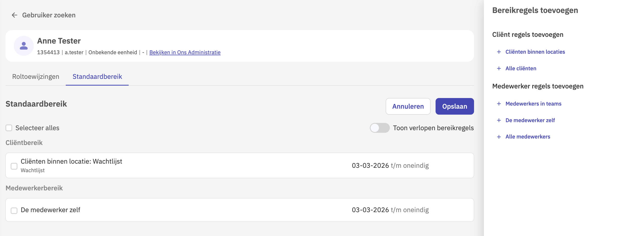Check the De medewerker zelf rule checkbox

(x=14, y=210)
